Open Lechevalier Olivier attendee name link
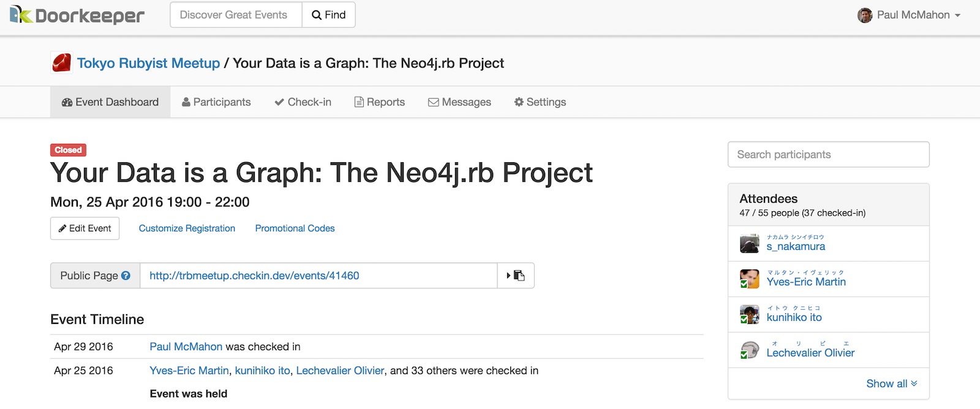Screen dimensions: 980x409 tap(810, 353)
